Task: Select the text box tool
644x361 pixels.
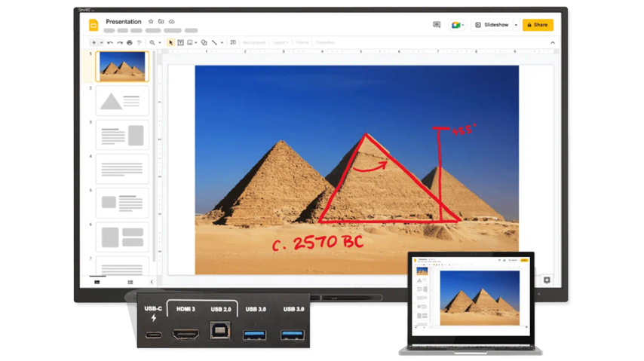Action: point(180,42)
